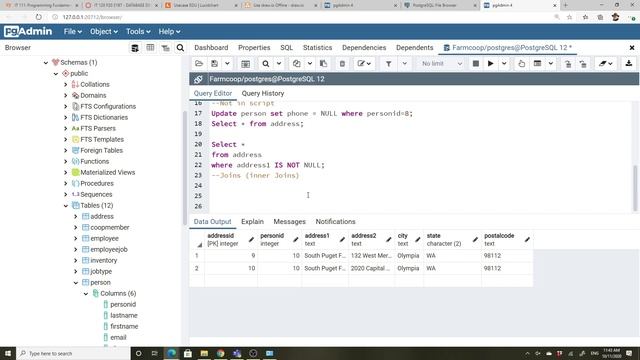Image resolution: width=640 pixels, height=360 pixels.
Task: Open the Help menu
Action: pos(169,31)
